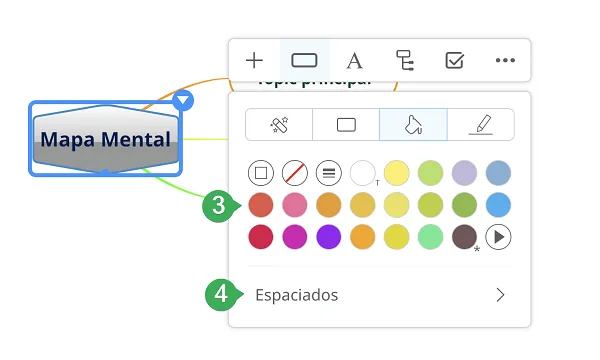Image resolution: width=600 pixels, height=360 pixels.
Task: Open the connection structure icon
Action: 405,60
